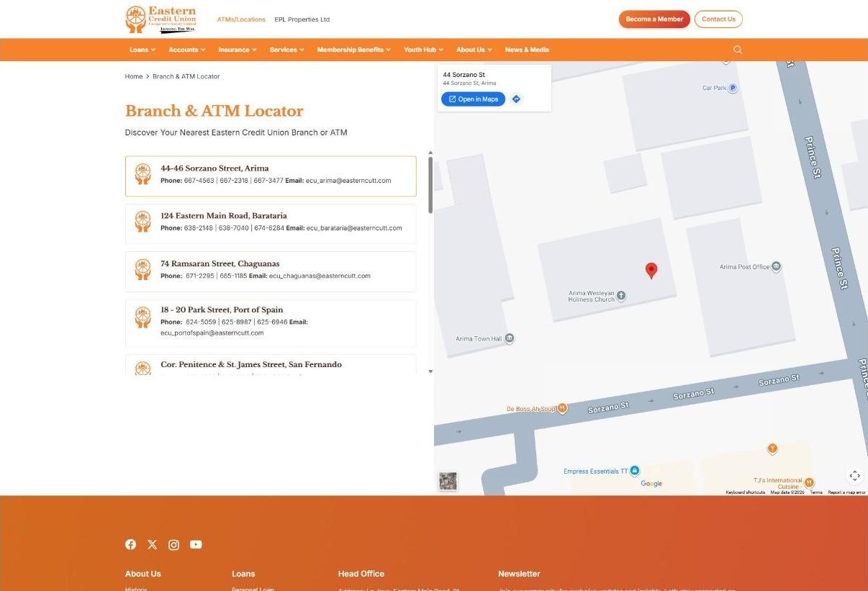Click the Eastern Credit Union logo

pos(161,19)
